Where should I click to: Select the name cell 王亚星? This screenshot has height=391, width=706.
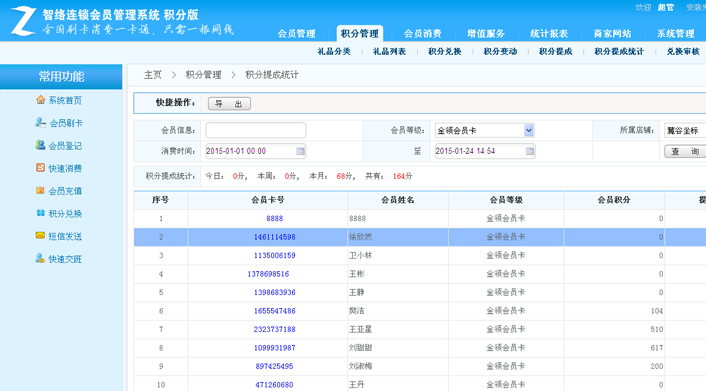(x=360, y=329)
